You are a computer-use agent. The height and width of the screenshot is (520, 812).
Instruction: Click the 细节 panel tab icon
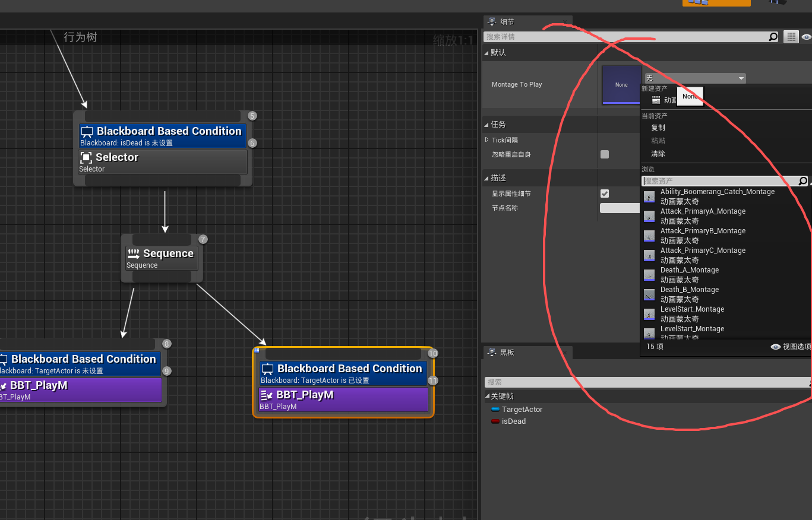coord(492,22)
